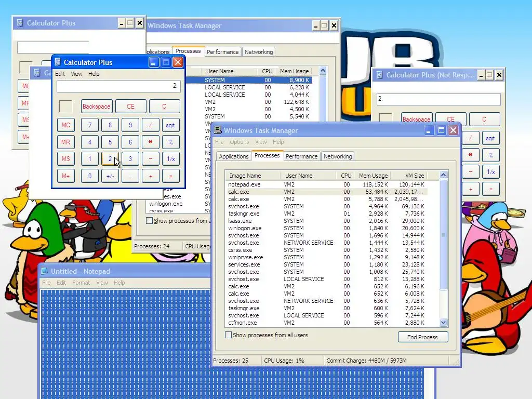Click Processes tab in background Task Manager

tap(188, 51)
